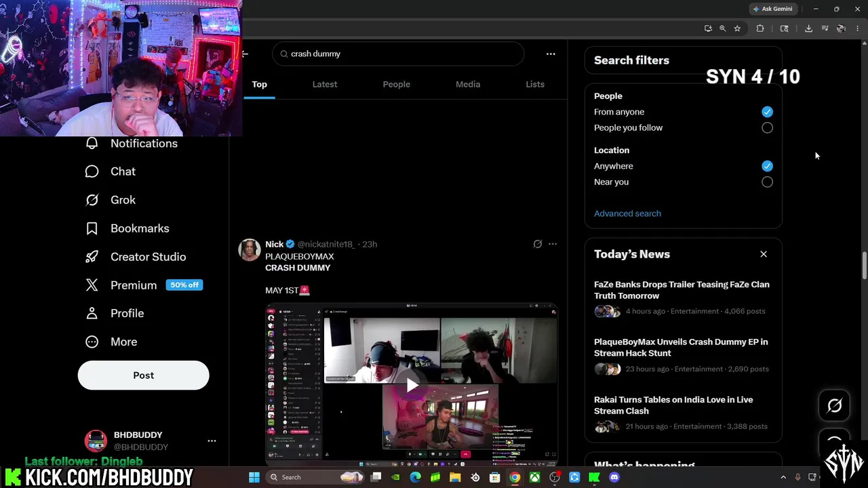Switch to the People tab
This screenshot has height=488, width=868.
[x=396, y=84]
